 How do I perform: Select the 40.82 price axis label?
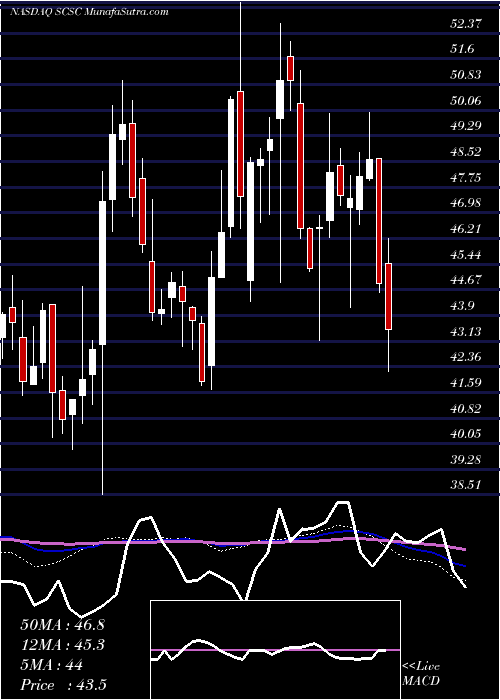466,409
